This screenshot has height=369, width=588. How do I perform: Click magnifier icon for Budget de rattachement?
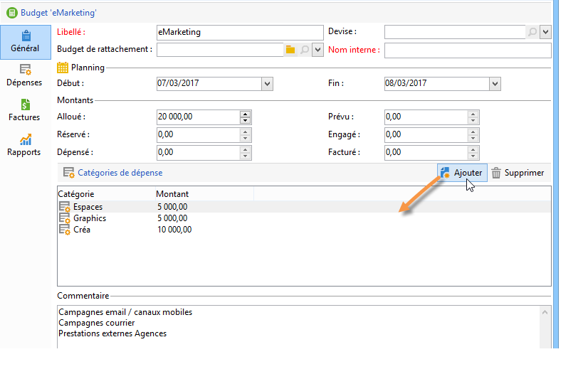pos(305,50)
